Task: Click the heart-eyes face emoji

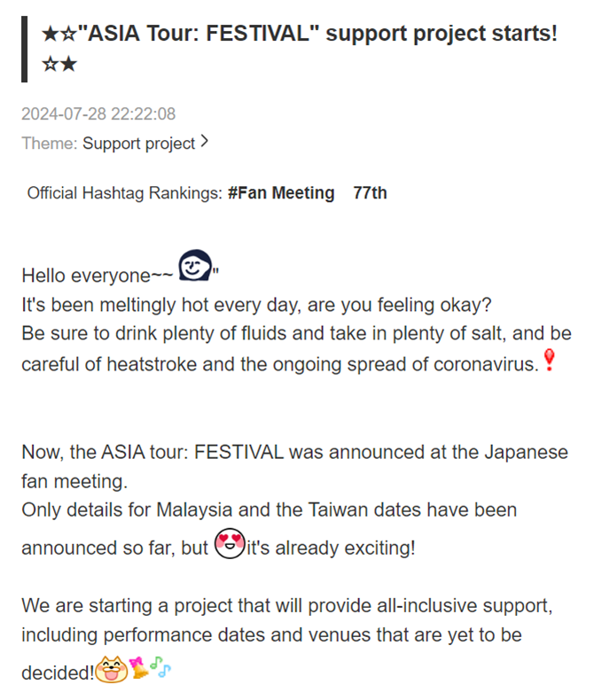Action: (x=230, y=543)
